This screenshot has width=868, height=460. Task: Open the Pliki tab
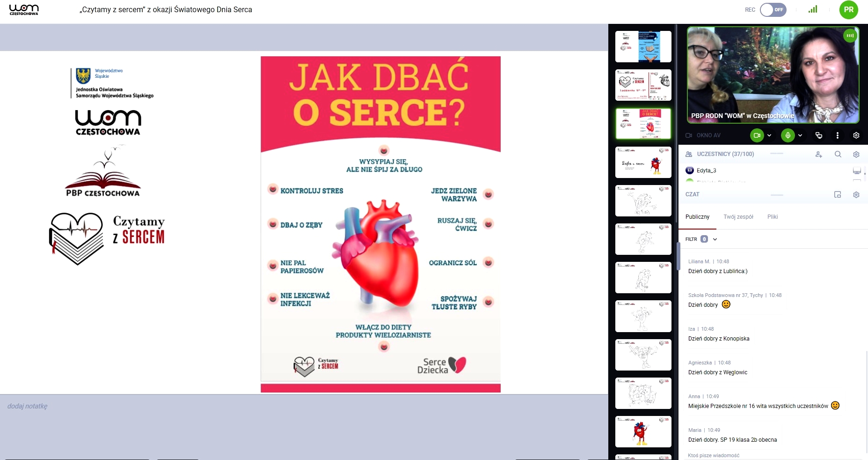pos(772,217)
